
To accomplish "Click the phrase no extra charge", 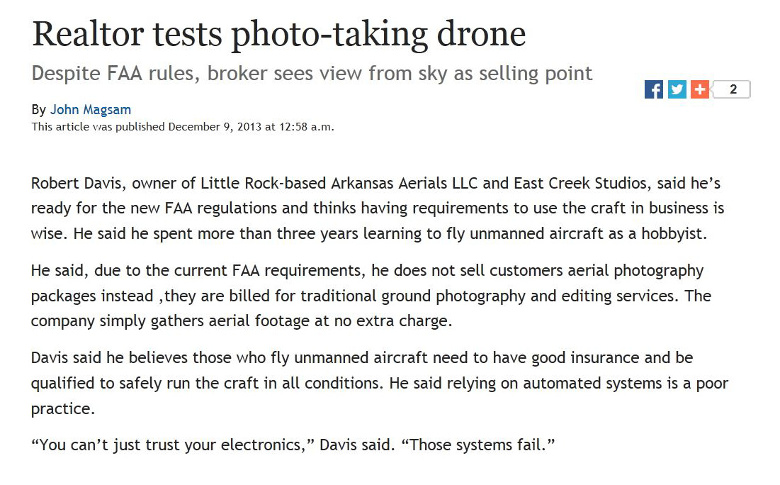I will [392, 321].
